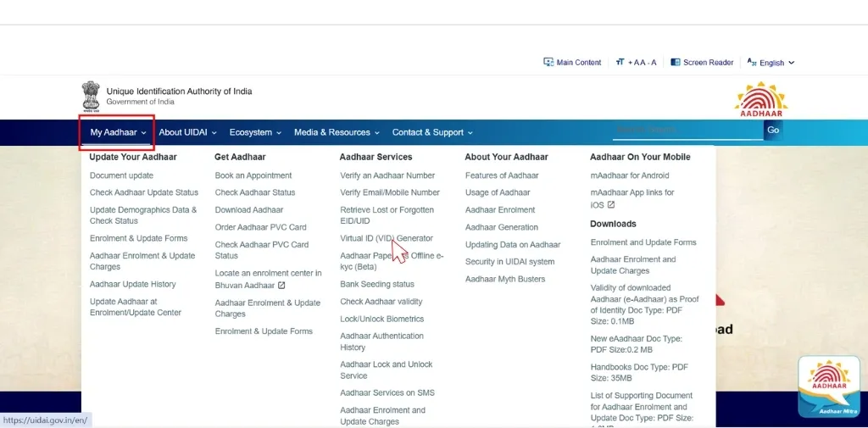Click the Screen Reader icon
The height and width of the screenshot is (428, 868).
coord(676,63)
